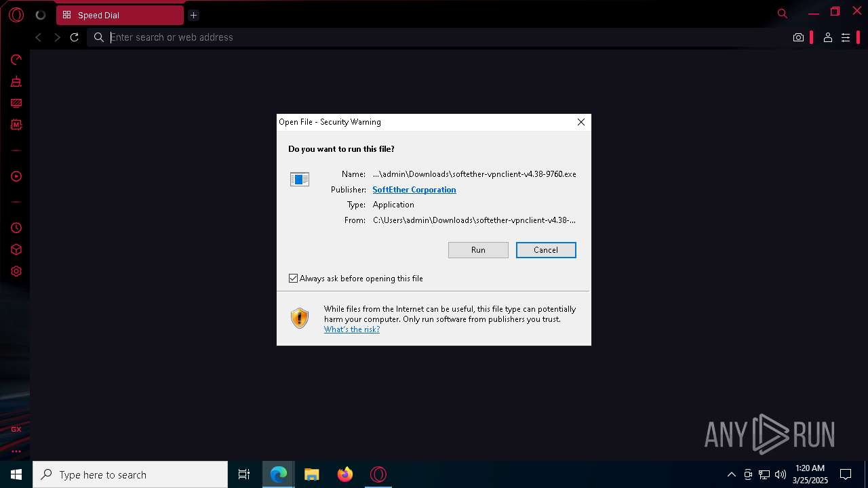
Task: Click the GX Corner icon in sidebar
Action: point(16,429)
